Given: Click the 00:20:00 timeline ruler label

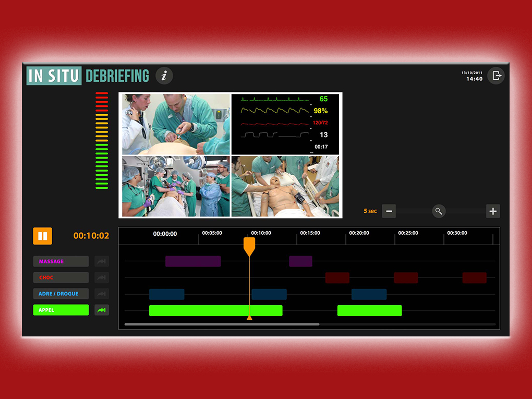Looking at the screenshot, I should pyautogui.click(x=359, y=233).
